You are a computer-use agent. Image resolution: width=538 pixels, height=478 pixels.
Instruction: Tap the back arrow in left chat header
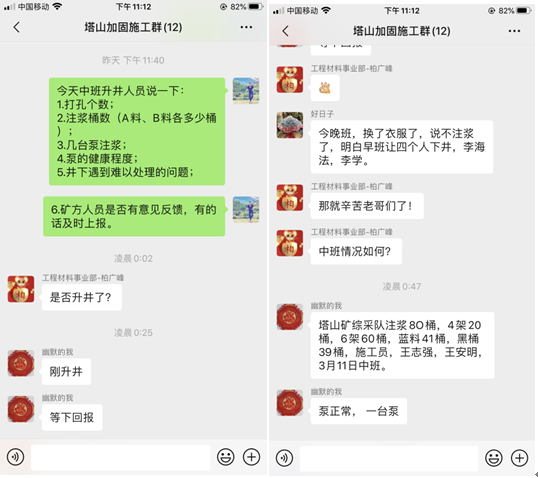(16, 27)
